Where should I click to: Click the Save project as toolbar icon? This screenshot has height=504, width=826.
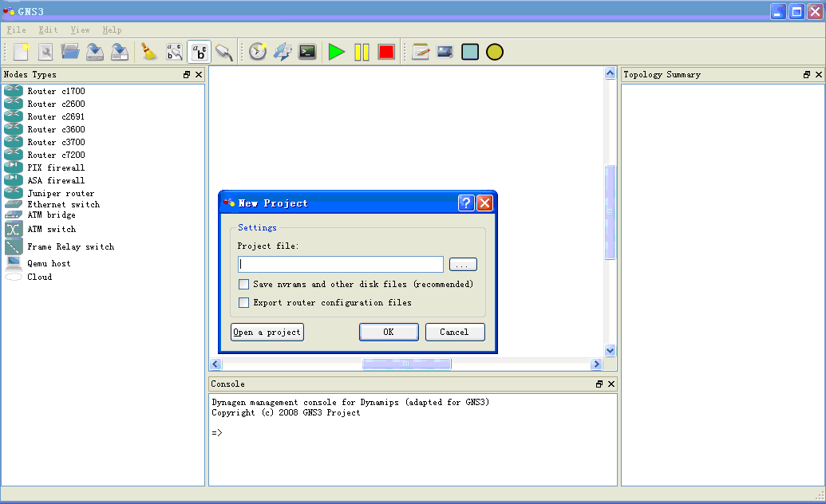(120, 52)
